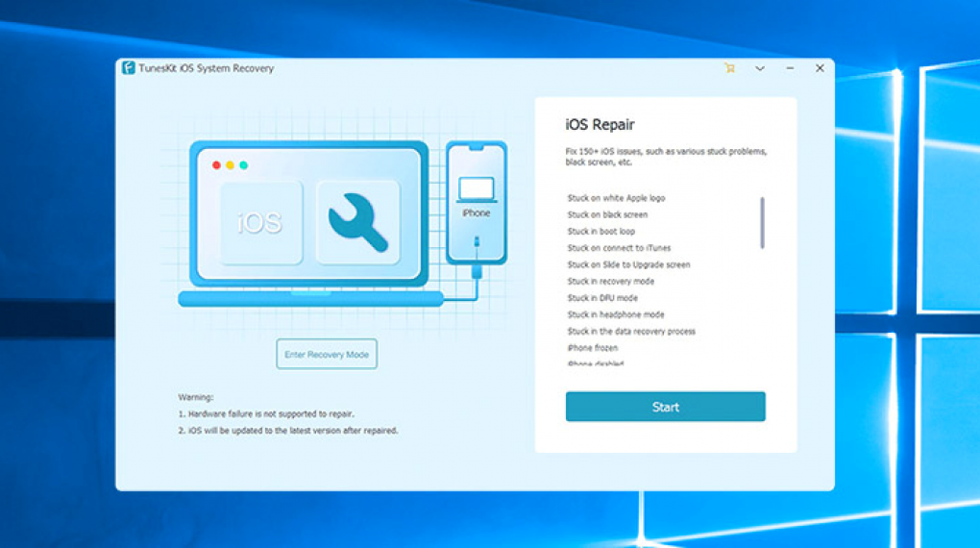Click the issues list scrollbar thumb
This screenshot has height=548, width=980.
click(x=762, y=223)
